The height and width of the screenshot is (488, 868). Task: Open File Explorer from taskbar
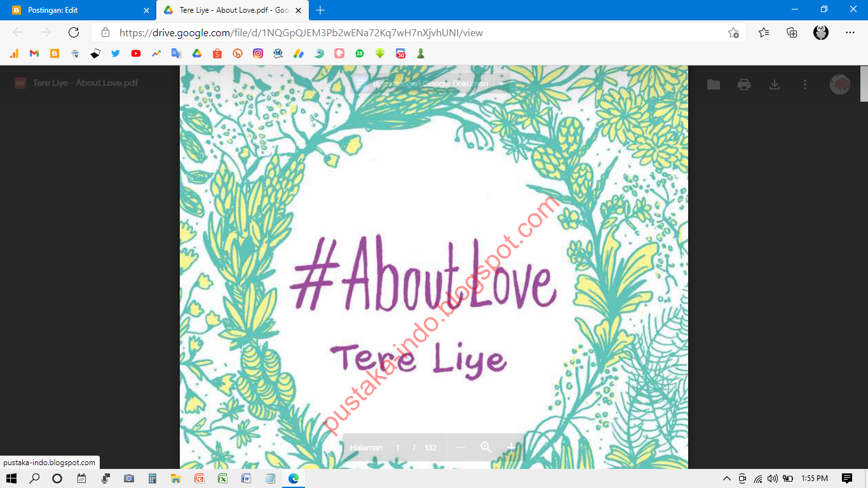tap(175, 478)
